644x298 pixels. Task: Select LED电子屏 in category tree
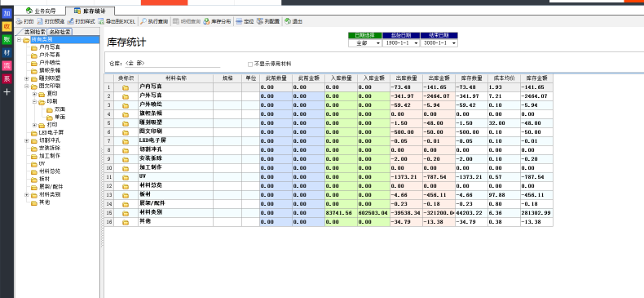pos(51,132)
